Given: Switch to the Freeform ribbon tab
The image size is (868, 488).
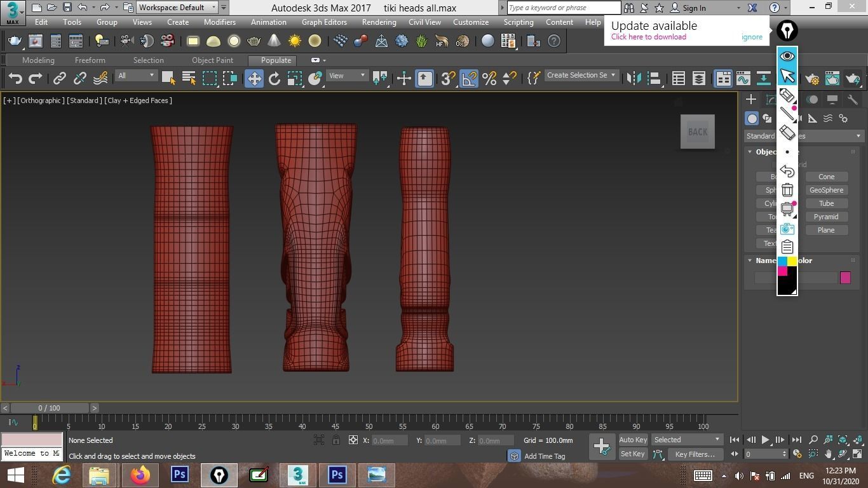Looking at the screenshot, I should click(90, 60).
